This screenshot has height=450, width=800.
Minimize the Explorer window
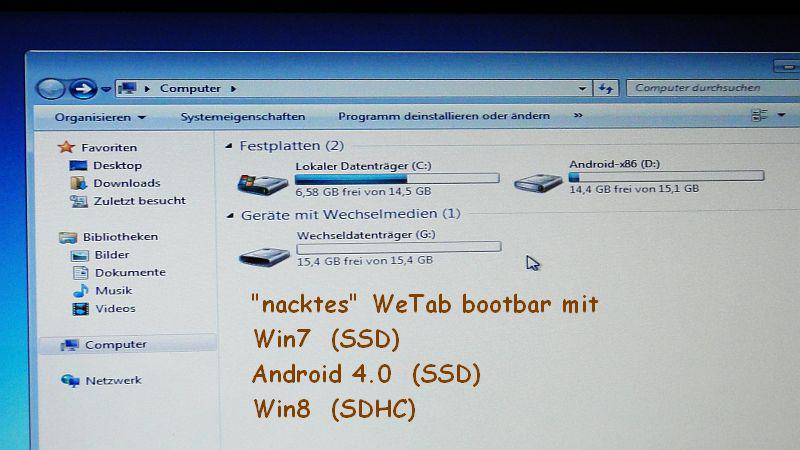click(787, 67)
